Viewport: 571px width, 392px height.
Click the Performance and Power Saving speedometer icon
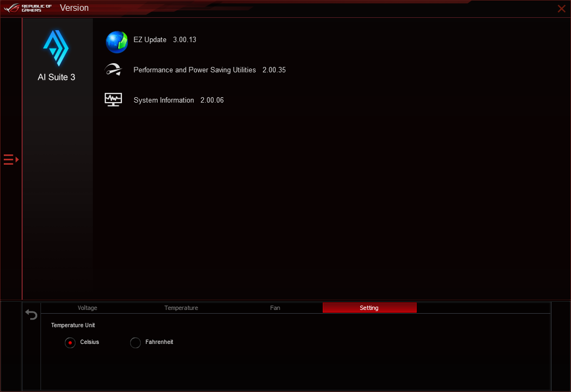click(x=113, y=70)
